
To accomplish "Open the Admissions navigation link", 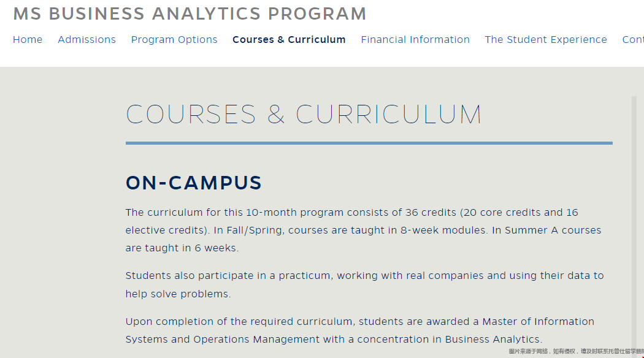I will (86, 39).
